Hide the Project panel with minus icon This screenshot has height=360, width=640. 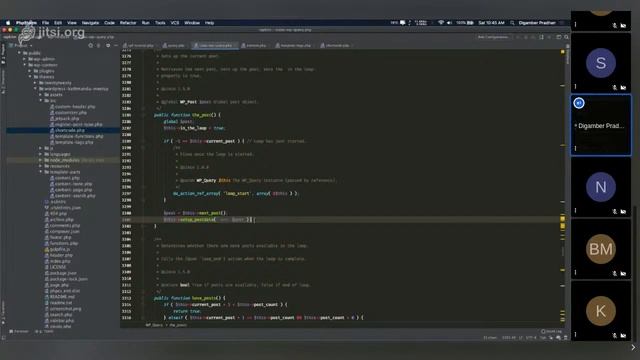[x=116, y=46]
